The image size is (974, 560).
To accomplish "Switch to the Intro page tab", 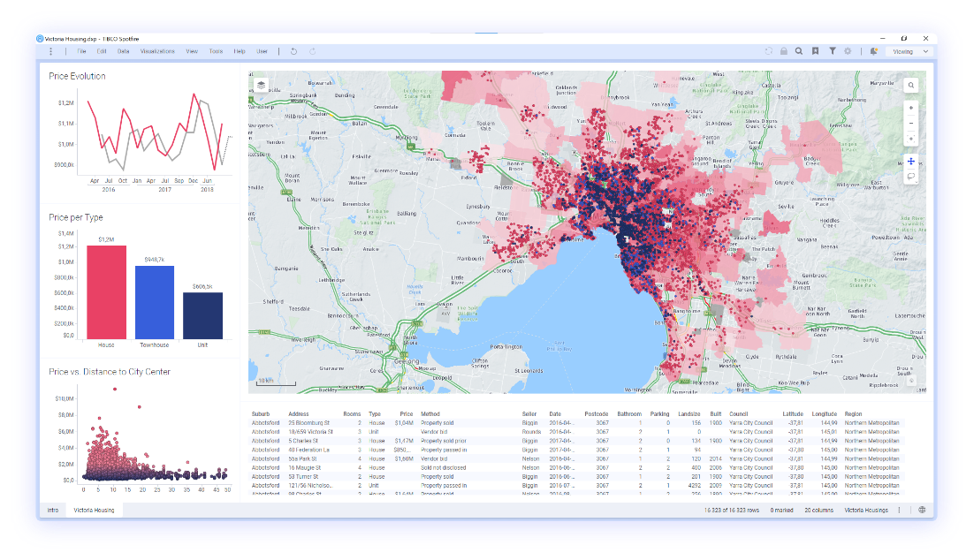I will pyautogui.click(x=53, y=510).
